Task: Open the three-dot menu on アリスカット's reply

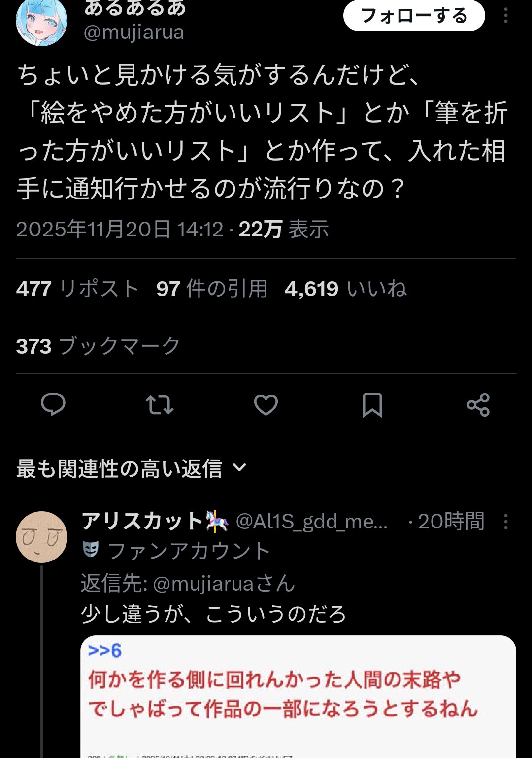Action: pyautogui.click(x=505, y=522)
